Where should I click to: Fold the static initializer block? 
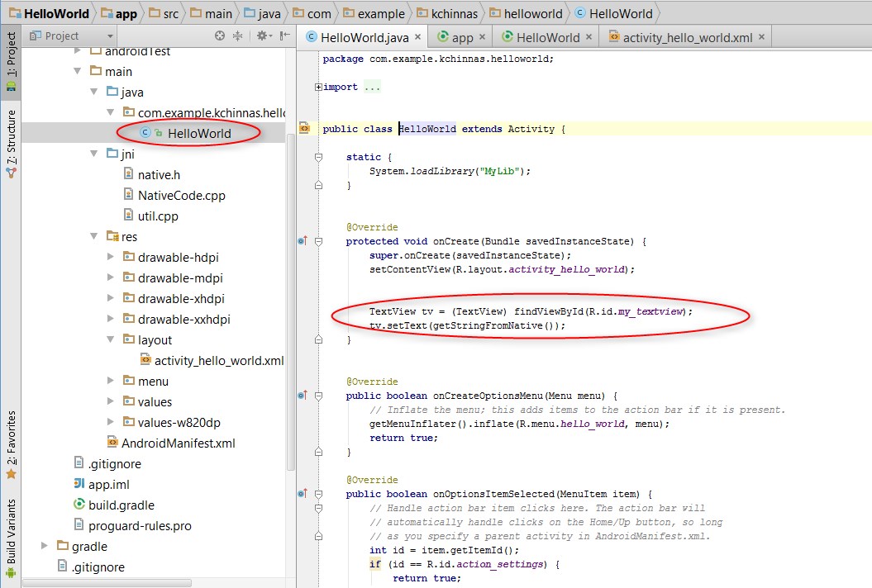(x=319, y=157)
